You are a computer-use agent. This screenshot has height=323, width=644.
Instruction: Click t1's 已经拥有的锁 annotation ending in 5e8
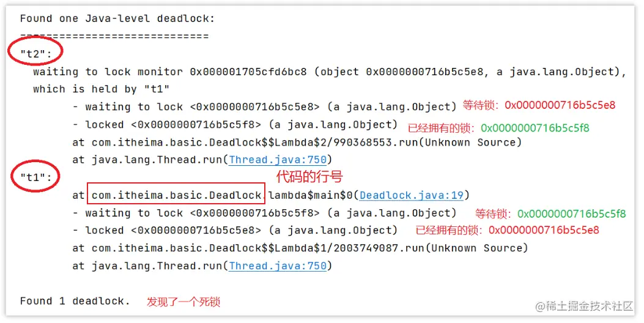pos(507,231)
